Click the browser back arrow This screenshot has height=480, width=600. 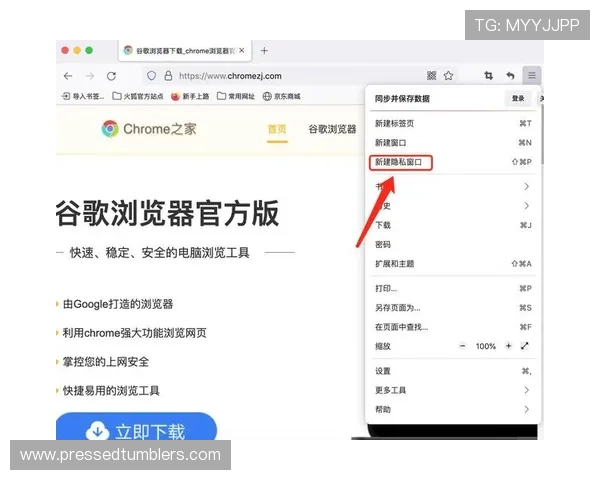pyautogui.click(x=68, y=76)
